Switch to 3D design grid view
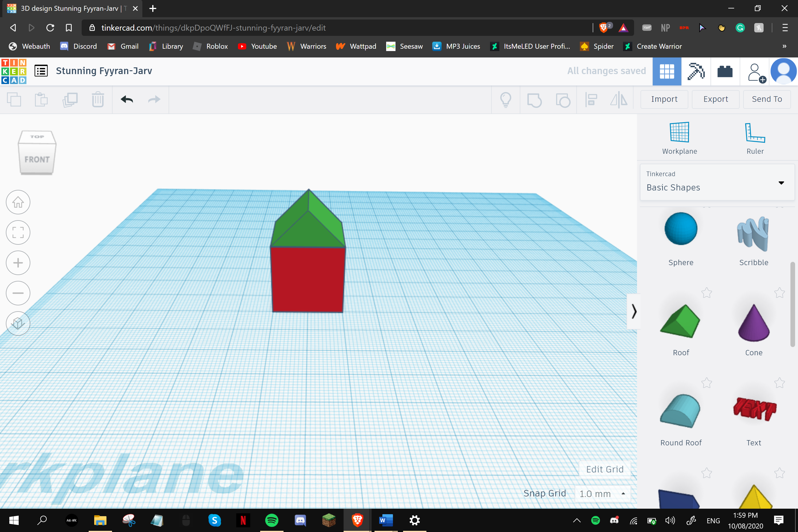This screenshot has height=532, width=798. click(x=667, y=71)
